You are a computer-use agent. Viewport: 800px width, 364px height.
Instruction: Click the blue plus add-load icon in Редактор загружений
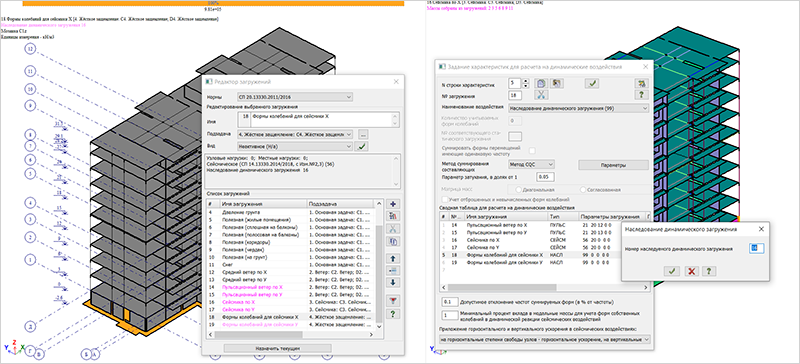[x=393, y=204]
